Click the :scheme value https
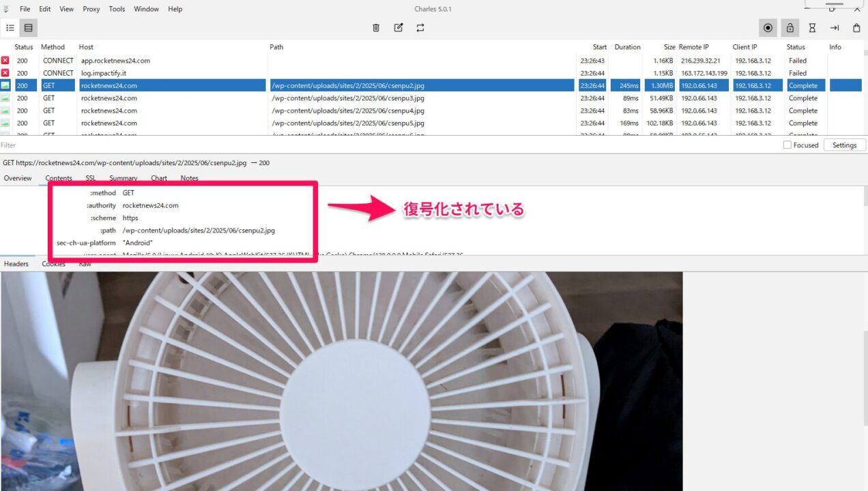This screenshot has height=491, width=868. [x=130, y=218]
